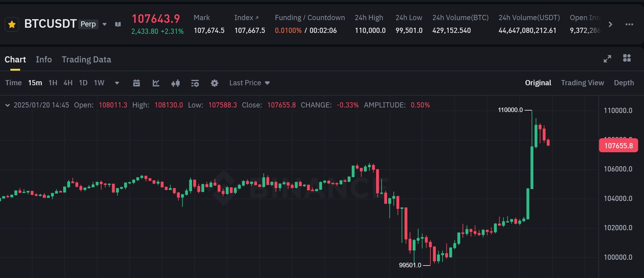Screen dimensions: 644x278
Task: Open the Last Price dropdown
Action: pos(249,83)
